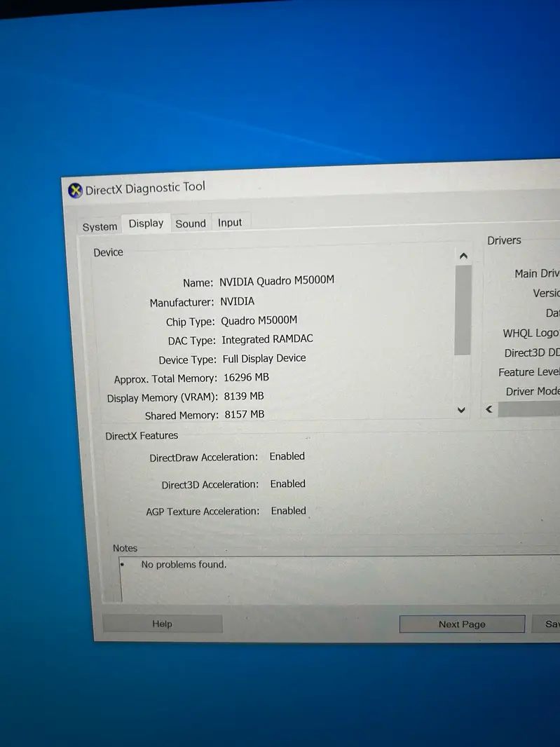This screenshot has width=560, height=747.
Task: Click the Device panel vertical scrollbar thumb
Action: [x=463, y=310]
